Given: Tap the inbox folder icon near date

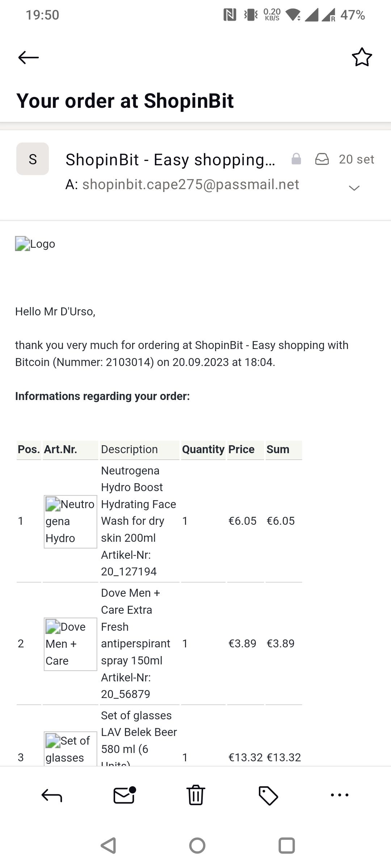Looking at the screenshot, I should tap(322, 159).
